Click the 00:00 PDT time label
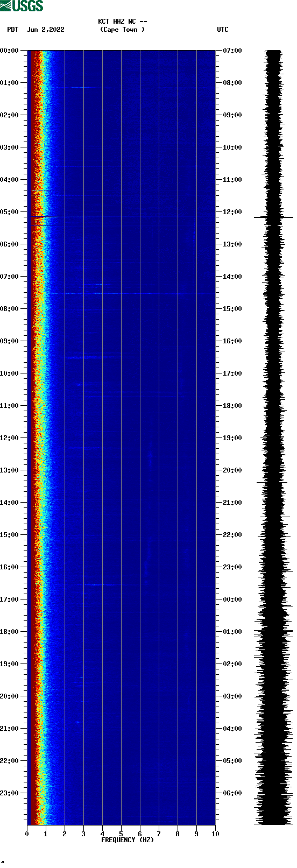 tap(9, 51)
